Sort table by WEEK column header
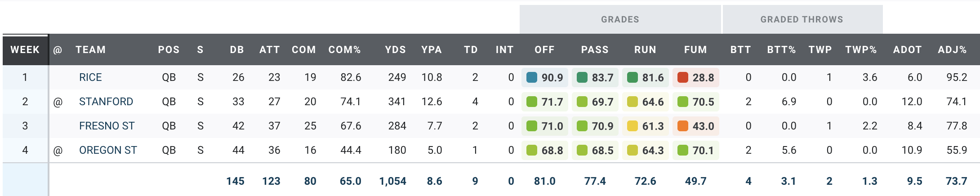This screenshot has width=980, height=196. [x=25, y=50]
